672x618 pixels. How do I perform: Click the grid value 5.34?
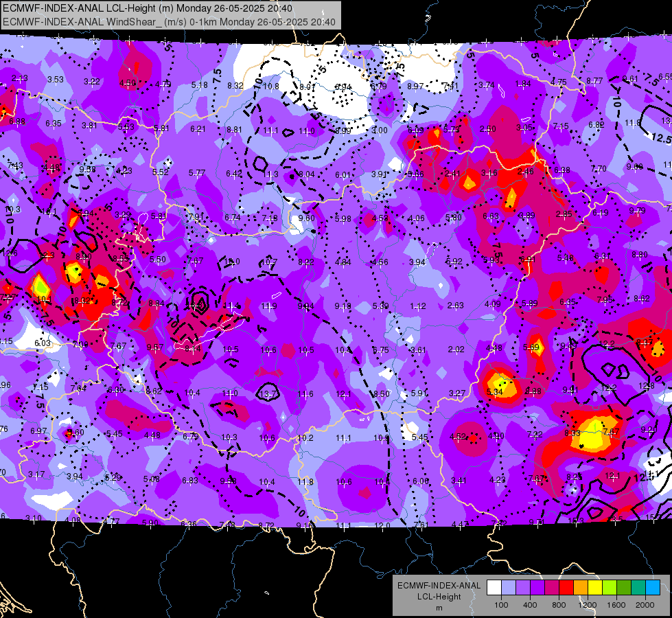point(495,391)
